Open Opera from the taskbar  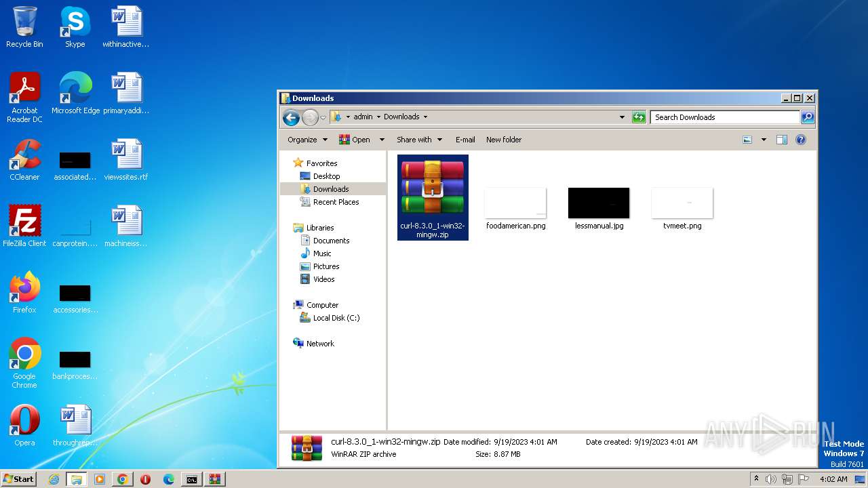pyautogui.click(x=145, y=479)
